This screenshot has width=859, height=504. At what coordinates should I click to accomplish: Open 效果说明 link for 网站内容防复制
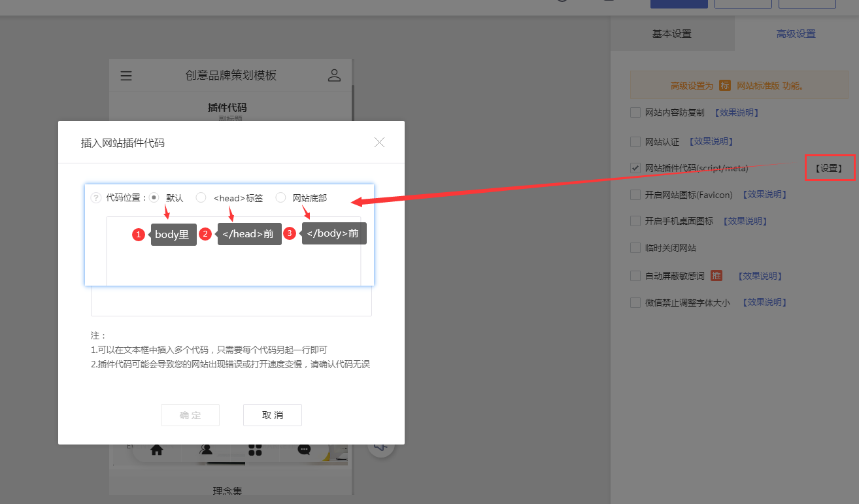[736, 112]
